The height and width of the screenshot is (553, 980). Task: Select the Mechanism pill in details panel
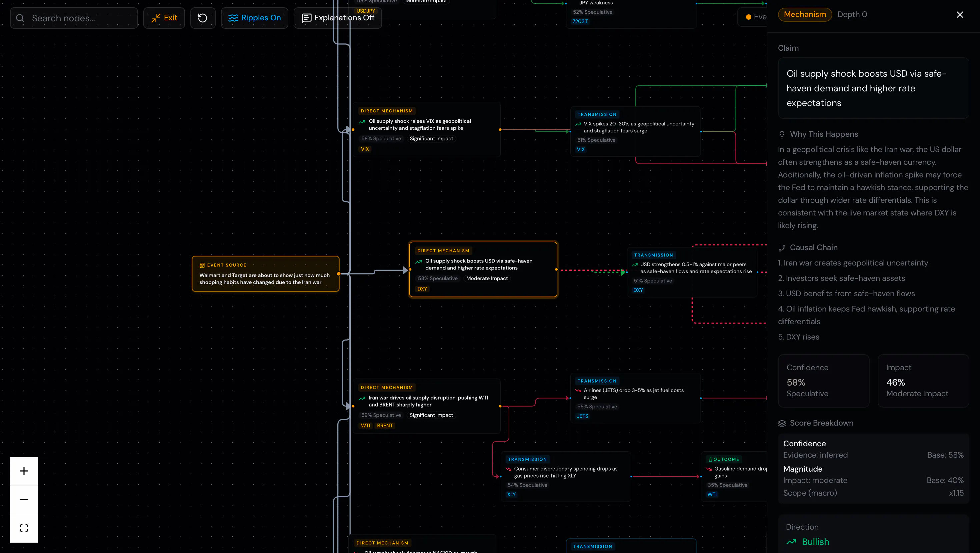tap(805, 14)
